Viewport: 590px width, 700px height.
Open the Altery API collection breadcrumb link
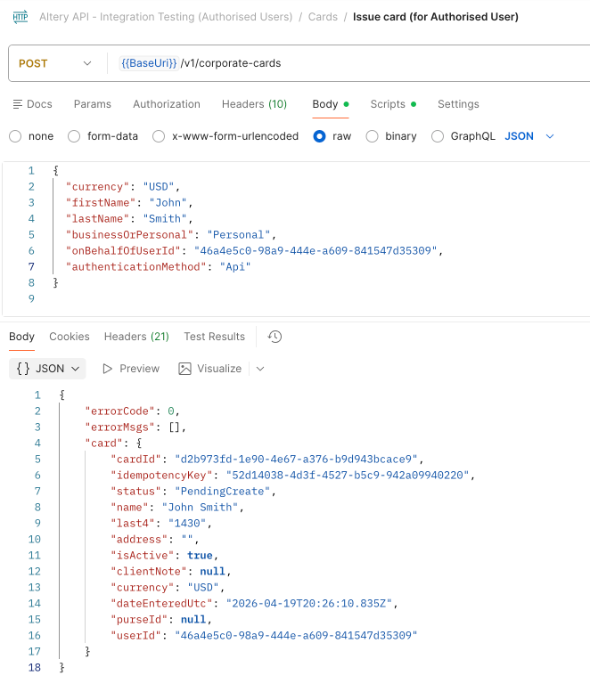[x=166, y=17]
